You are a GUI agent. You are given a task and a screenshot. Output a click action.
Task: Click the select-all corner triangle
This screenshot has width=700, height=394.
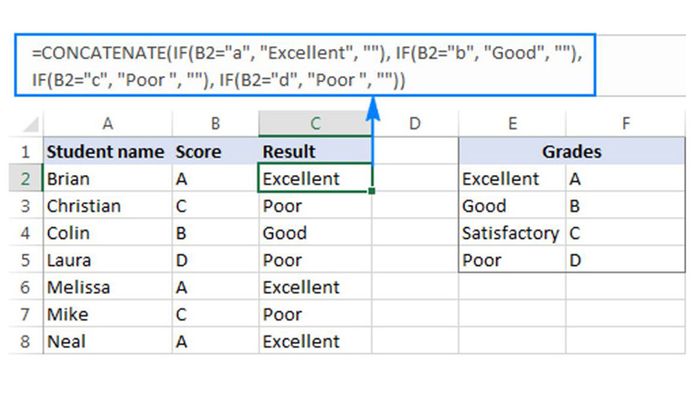[31, 124]
